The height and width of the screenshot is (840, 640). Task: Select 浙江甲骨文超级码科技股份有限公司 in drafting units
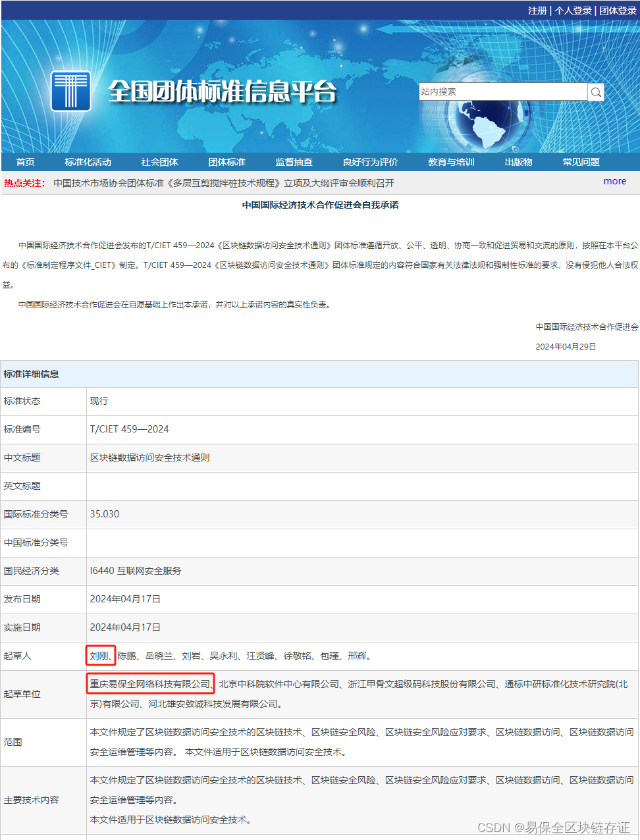(422, 684)
